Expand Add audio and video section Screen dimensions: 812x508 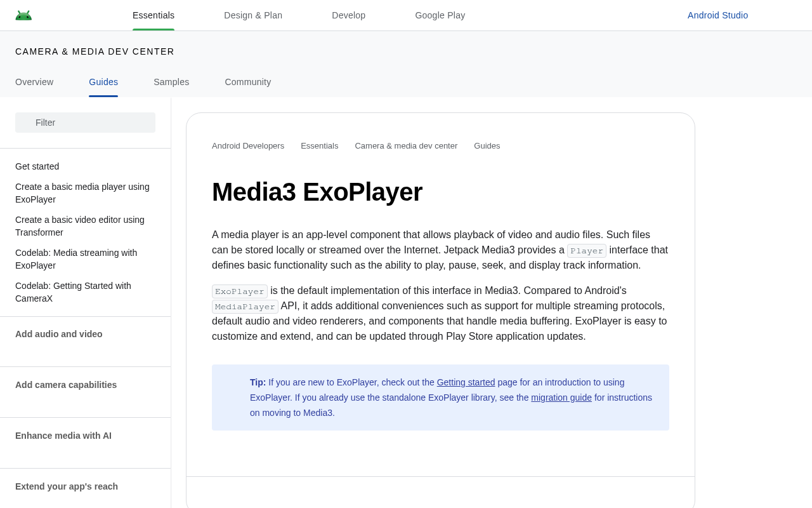(x=59, y=334)
